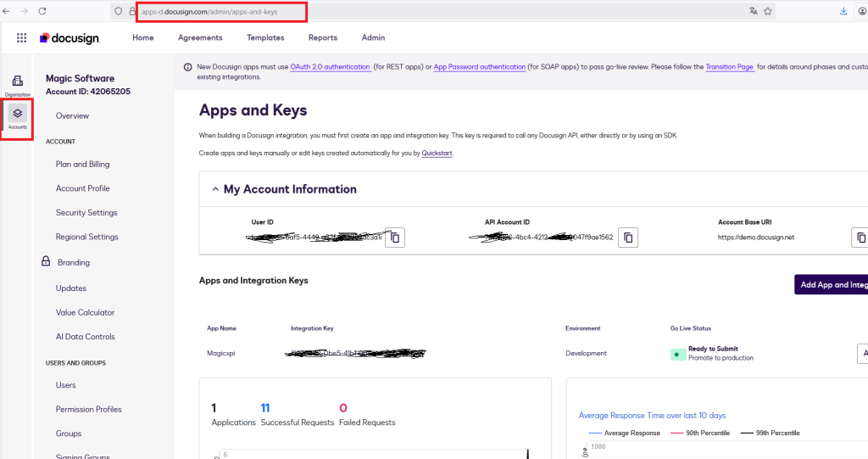Image resolution: width=868 pixels, height=459 pixels.
Task: Click the Average Response legend entry
Action: [625, 433]
